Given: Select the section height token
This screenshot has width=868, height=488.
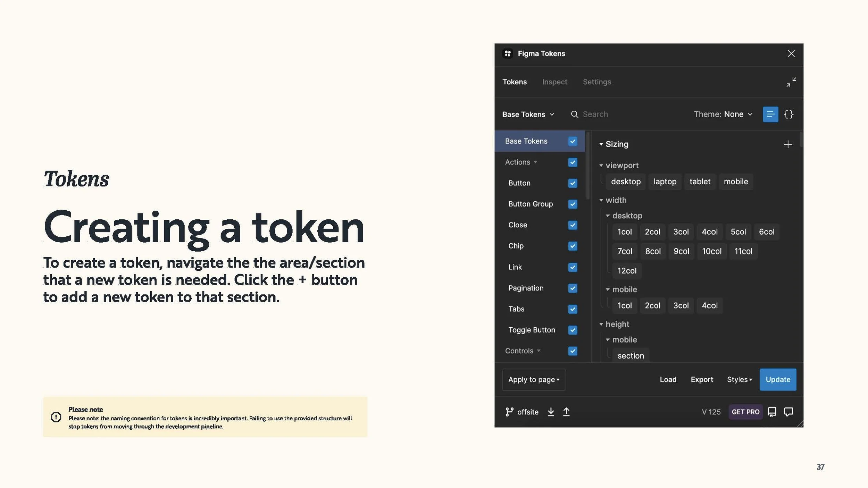Looking at the screenshot, I should tap(631, 356).
